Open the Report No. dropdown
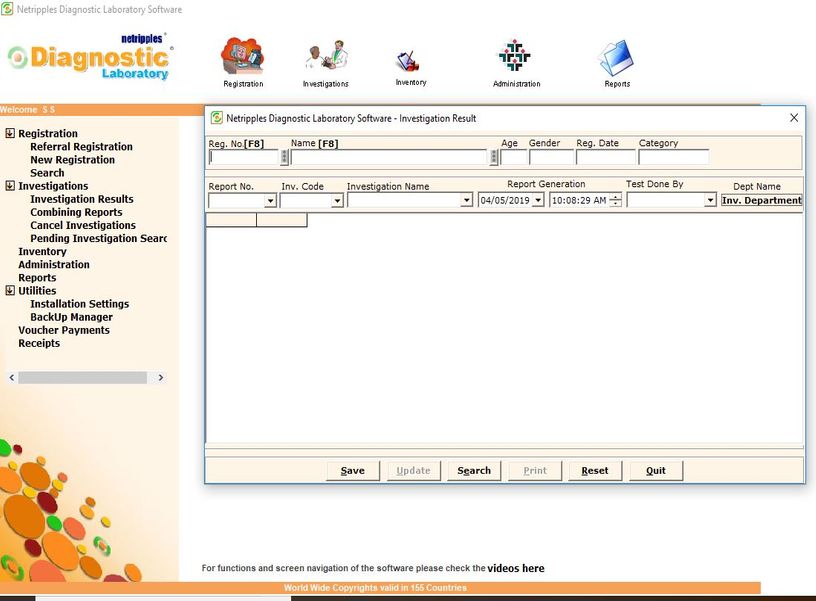The image size is (816, 601). tap(270, 200)
